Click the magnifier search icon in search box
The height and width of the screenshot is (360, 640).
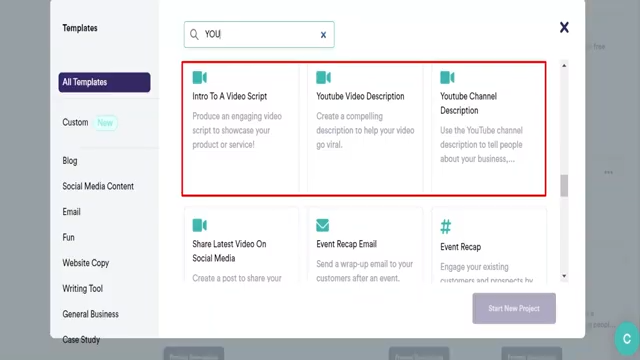point(194,35)
